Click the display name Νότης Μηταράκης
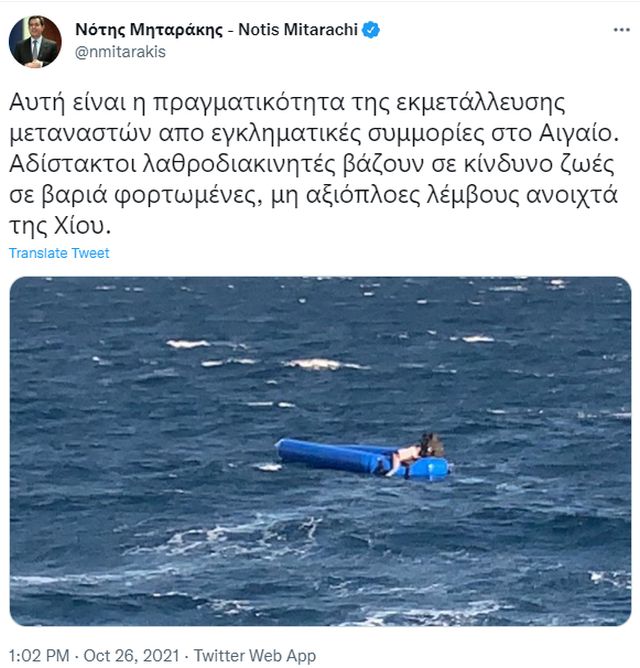The image size is (640, 668). (x=149, y=30)
